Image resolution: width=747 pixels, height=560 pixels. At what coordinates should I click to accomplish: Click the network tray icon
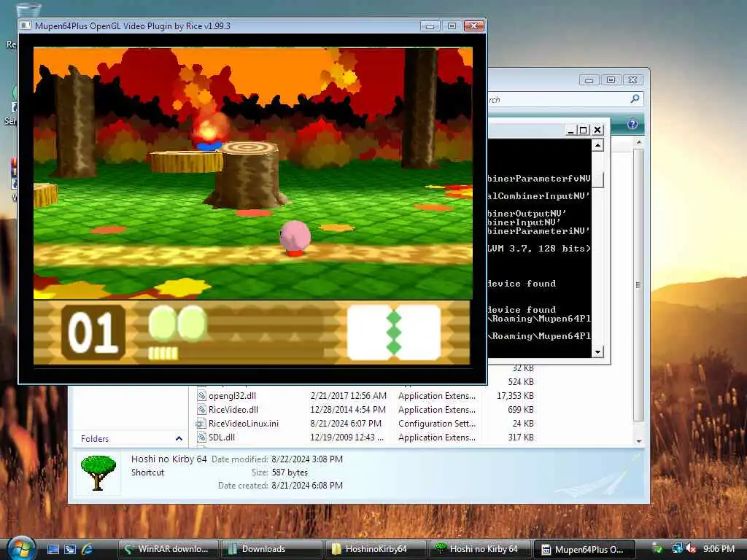pos(676,549)
